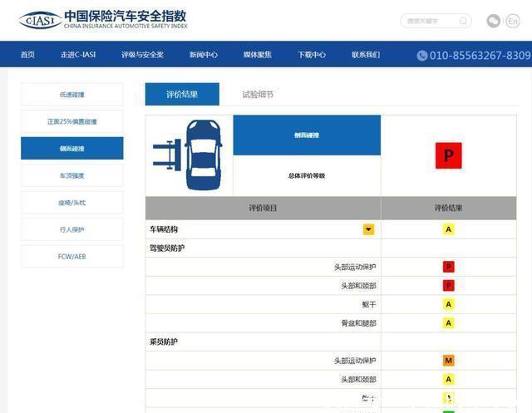532x413 pixels.
Task: Open the 媒体聚焦 menu
Action: pyautogui.click(x=257, y=55)
